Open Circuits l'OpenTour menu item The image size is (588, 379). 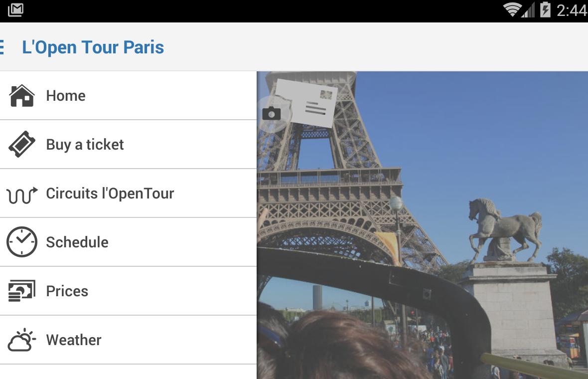pos(110,193)
